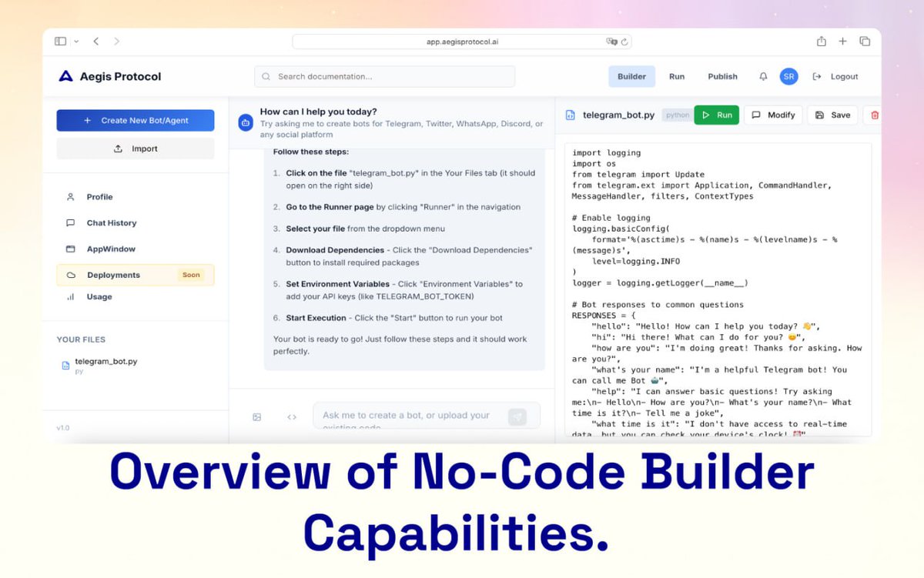Run the telegram_bot.py script
Screen dimensions: 924x578
point(717,115)
